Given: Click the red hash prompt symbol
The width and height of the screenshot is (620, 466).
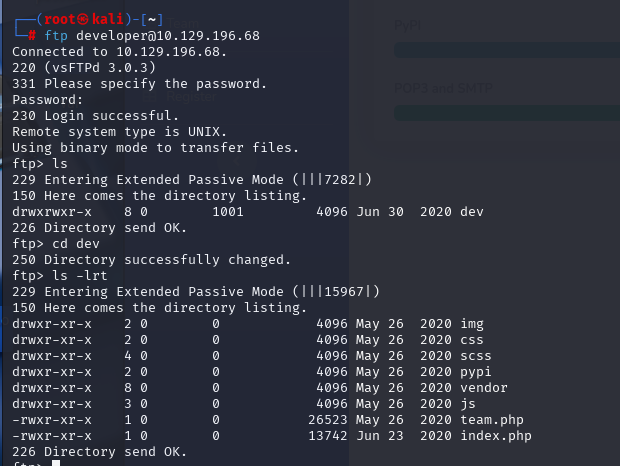Looking at the screenshot, I should (32, 36).
